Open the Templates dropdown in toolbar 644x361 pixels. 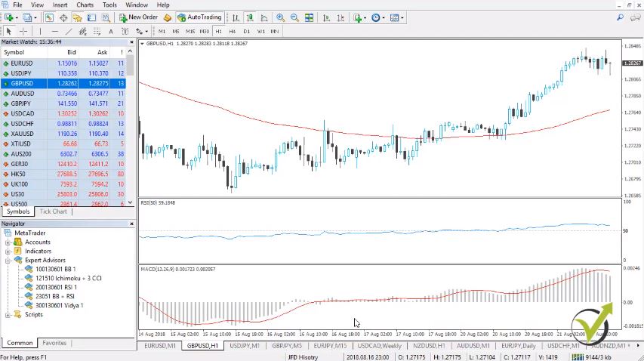397,17
